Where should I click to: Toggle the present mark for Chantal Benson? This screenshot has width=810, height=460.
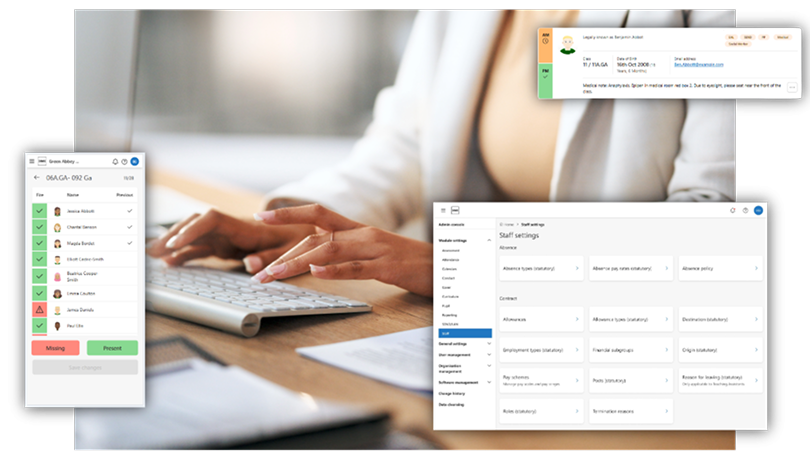tap(39, 227)
